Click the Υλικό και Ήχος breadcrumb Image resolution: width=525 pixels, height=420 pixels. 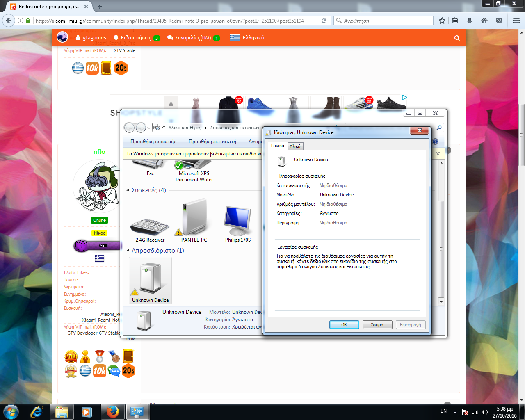coord(185,128)
